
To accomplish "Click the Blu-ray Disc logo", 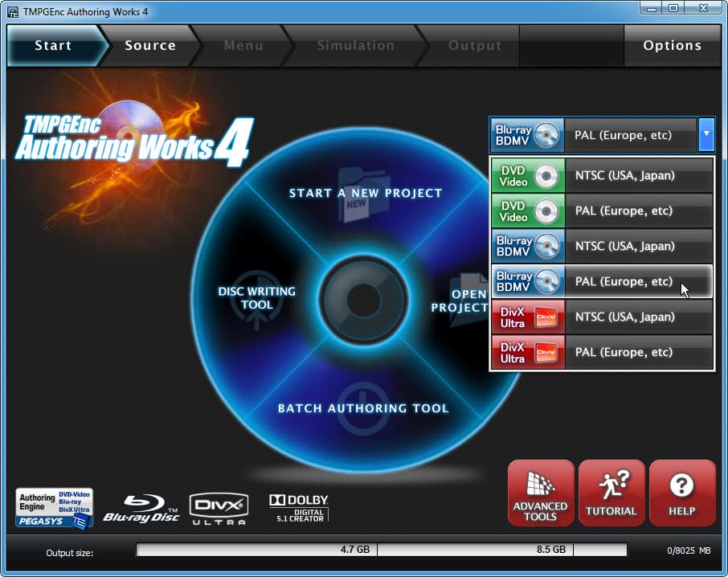I will click(141, 509).
